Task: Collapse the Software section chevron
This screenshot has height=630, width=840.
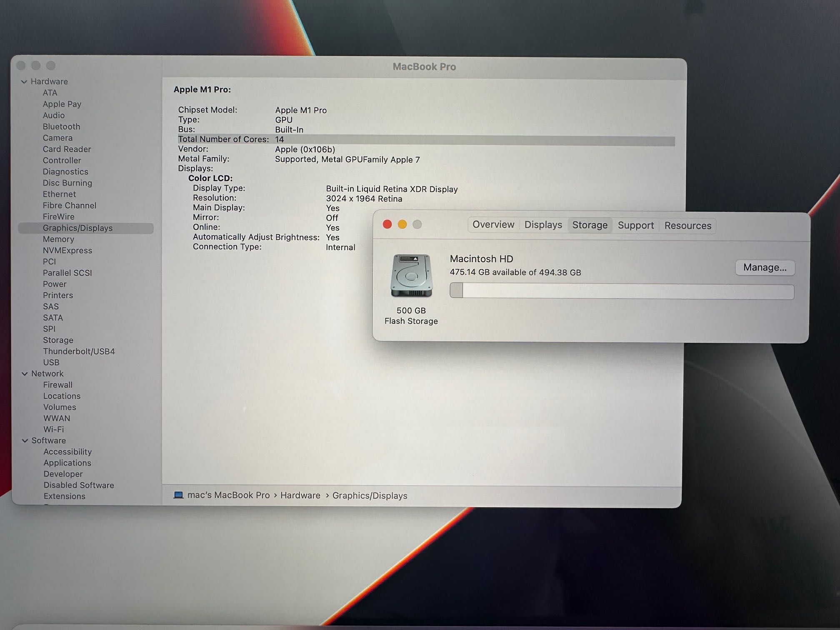Action: click(x=25, y=440)
